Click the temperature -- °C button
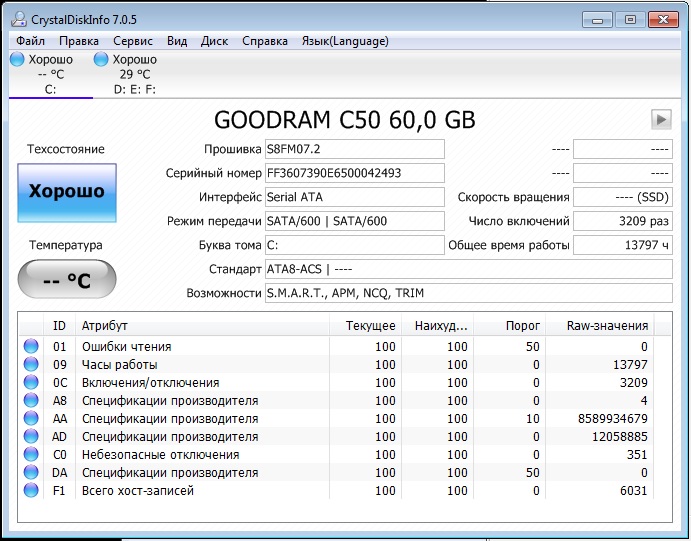The height and width of the screenshot is (541, 691). click(67, 279)
